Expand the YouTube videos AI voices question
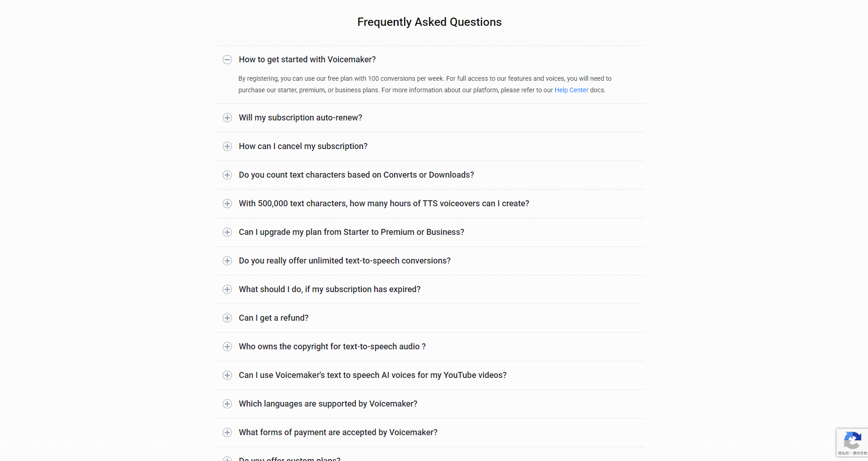The height and width of the screenshot is (461, 868). [372, 375]
